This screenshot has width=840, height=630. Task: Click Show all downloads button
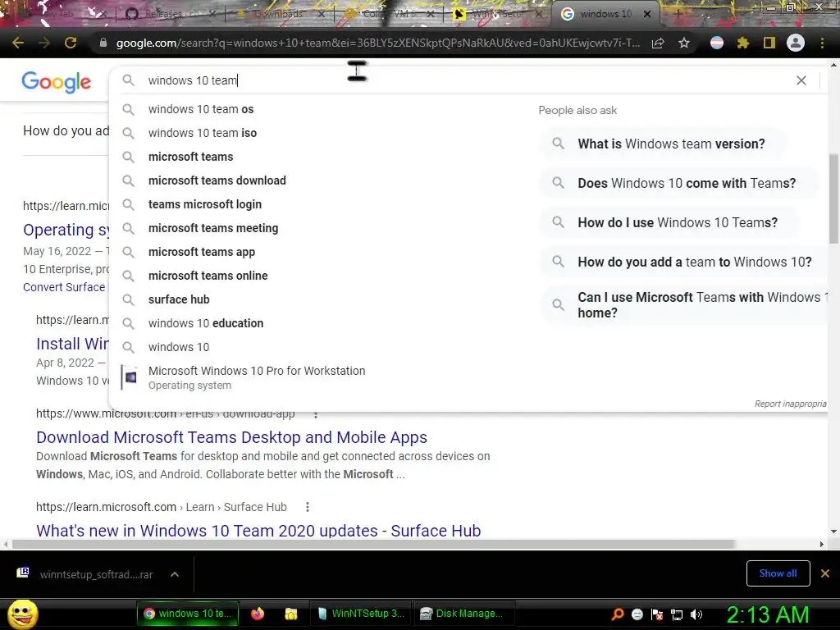(x=778, y=573)
